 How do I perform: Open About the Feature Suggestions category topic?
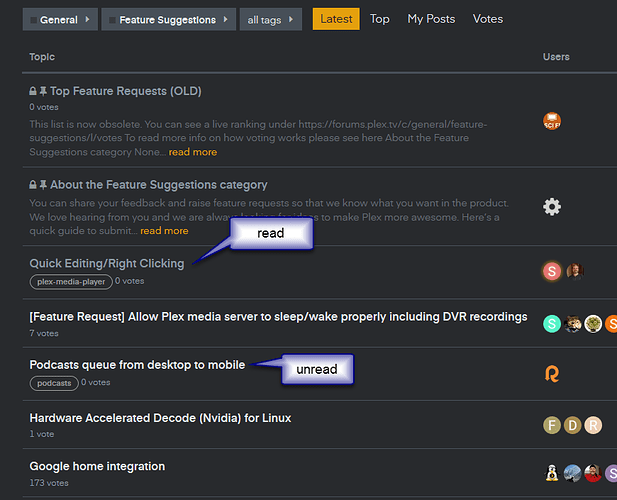click(x=159, y=185)
